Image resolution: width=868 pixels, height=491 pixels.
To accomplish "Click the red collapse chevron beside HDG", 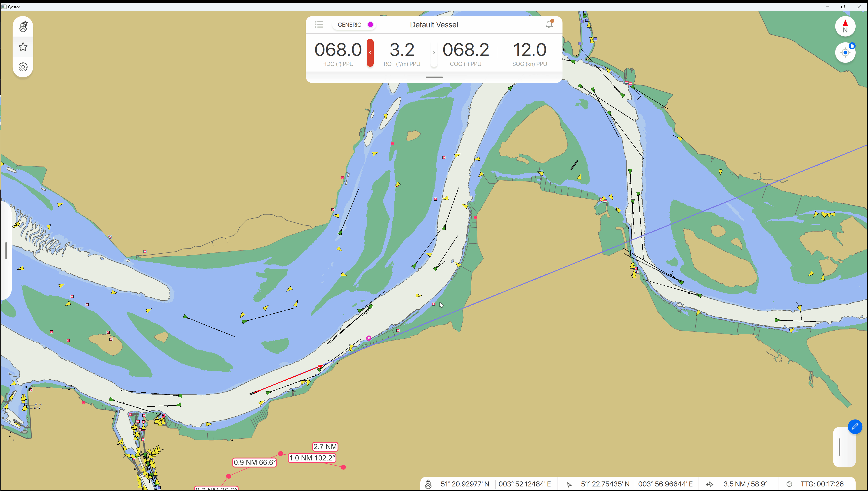I will pos(370,53).
